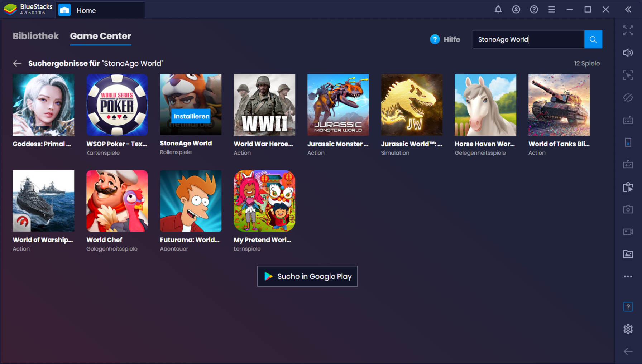Open the sidebar help question box icon
This screenshot has width=642, height=364.
(628, 307)
